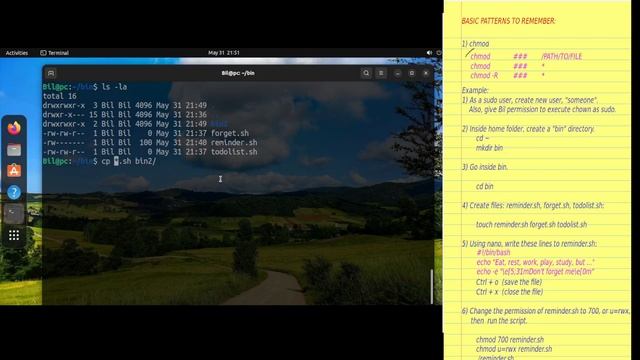This screenshot has height=360, width=640.
Task: Click '3) Go inside bin.' note
Action: click(x=485, y=167)
